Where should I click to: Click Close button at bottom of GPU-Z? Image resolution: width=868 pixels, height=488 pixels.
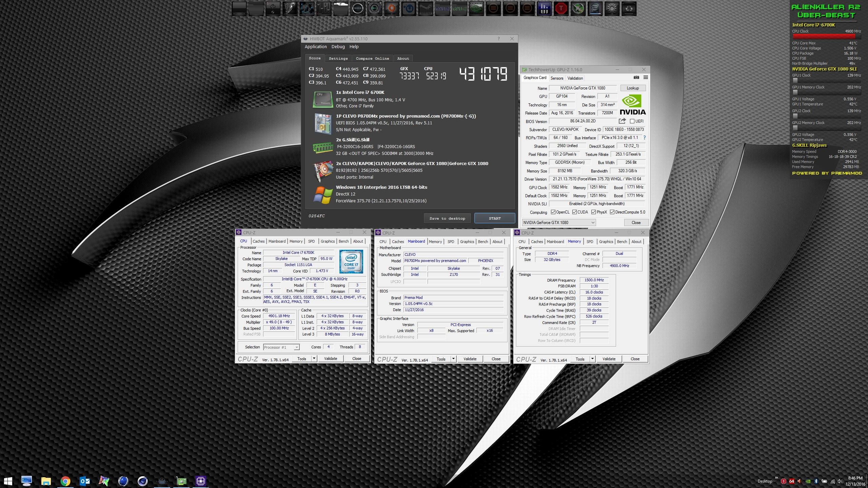tap(636, 223)
